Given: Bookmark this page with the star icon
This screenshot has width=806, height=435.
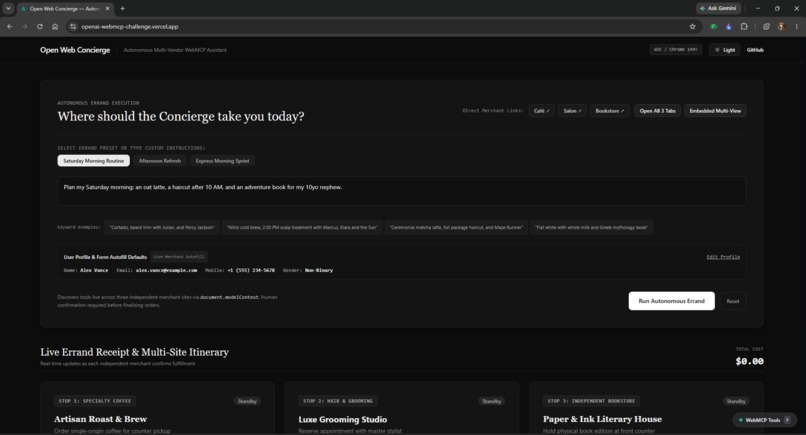Looking at the screenshot, I should (x=692, y=26).
